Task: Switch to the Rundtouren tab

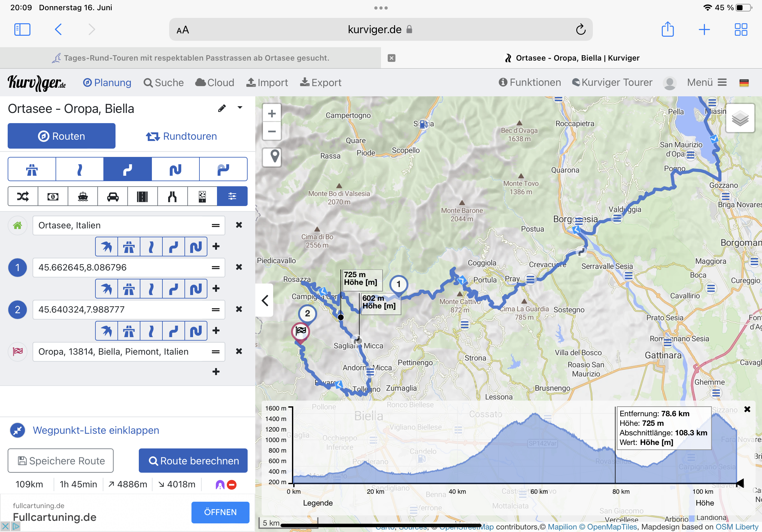Action: point(182,136)
